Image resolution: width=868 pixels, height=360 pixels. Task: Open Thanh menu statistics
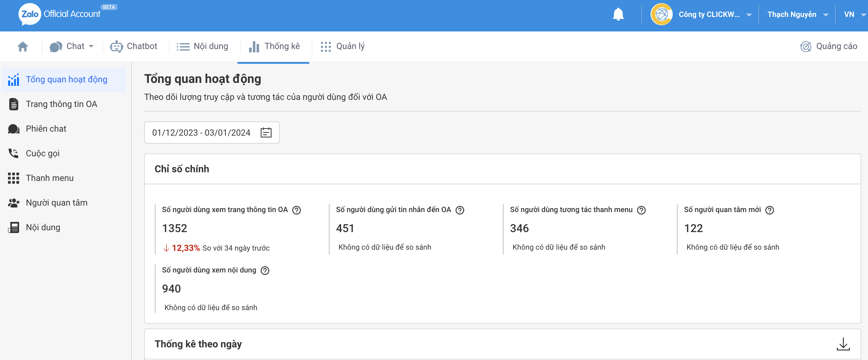pos(64,178)
